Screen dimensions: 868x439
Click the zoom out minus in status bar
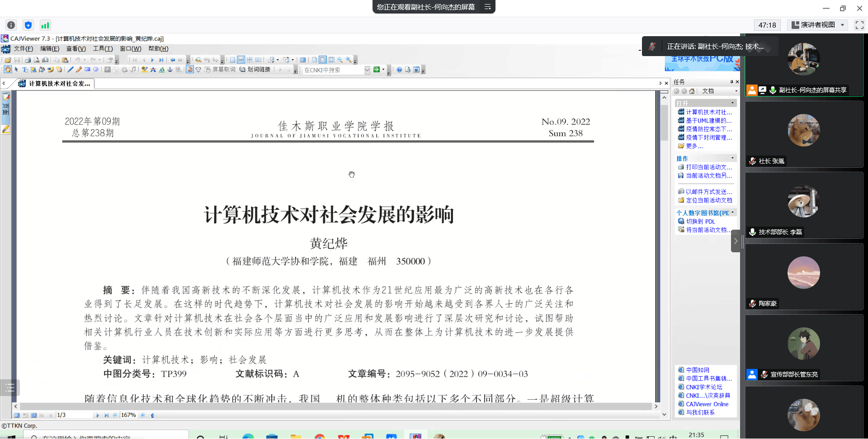click(x=115, y=415)
